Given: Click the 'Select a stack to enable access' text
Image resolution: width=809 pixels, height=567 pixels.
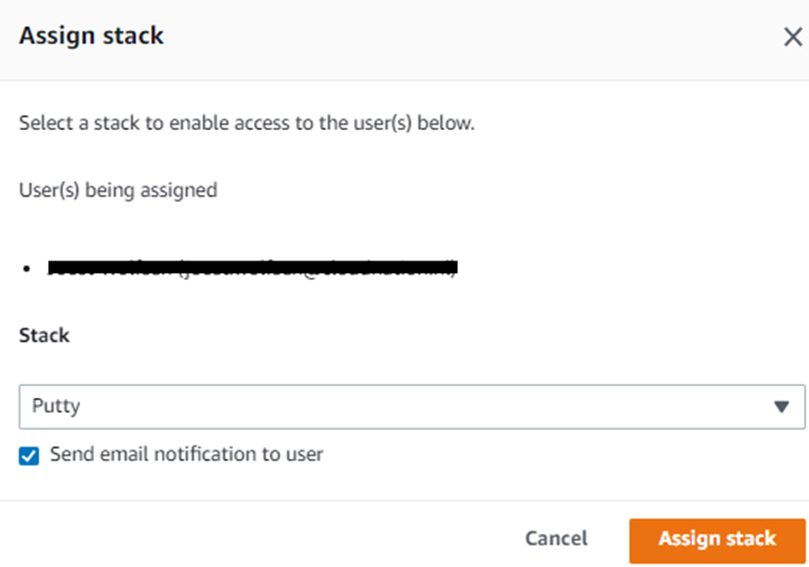Looking at the screenshot, I should coord(246,125).
